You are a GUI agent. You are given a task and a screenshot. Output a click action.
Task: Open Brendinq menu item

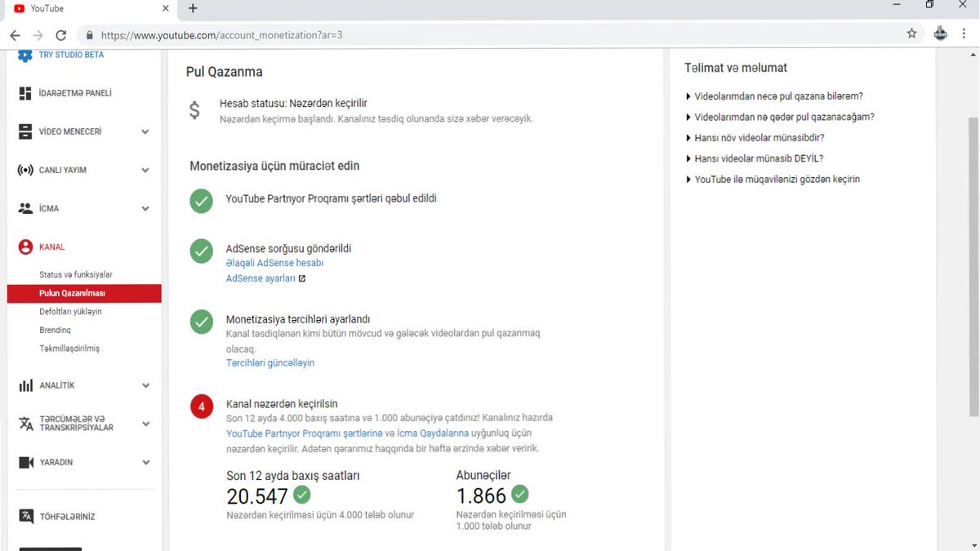[x=55, y=330]
